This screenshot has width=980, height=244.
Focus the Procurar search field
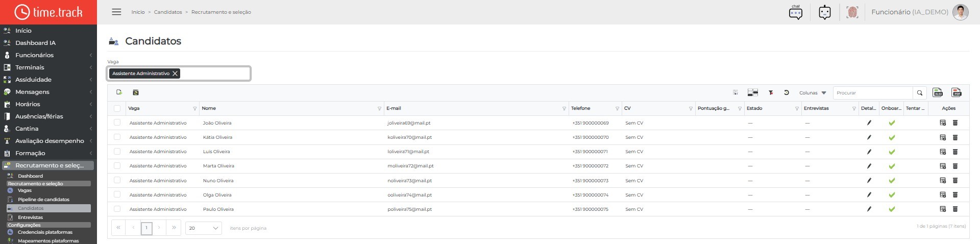873,93
